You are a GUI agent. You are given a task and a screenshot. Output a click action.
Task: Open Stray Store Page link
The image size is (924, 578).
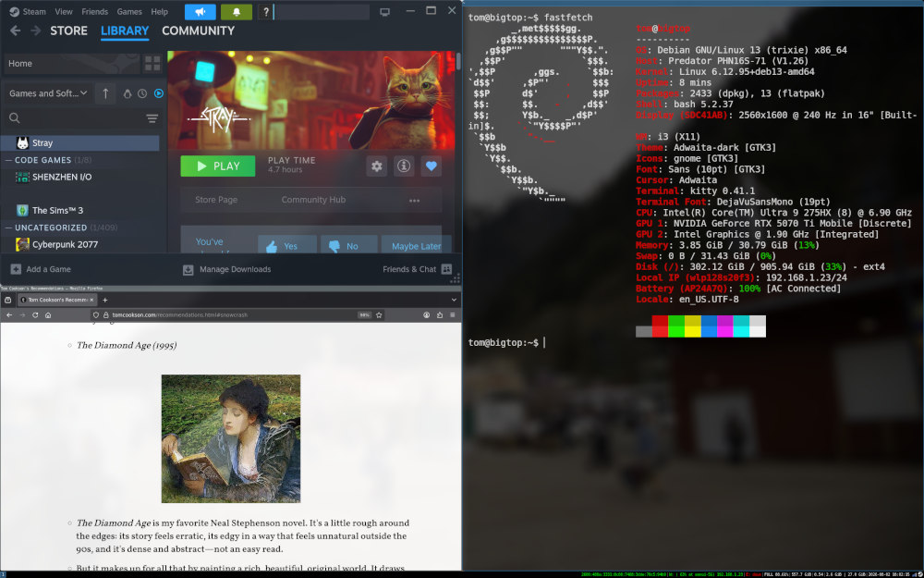click(x=216, y=200)
